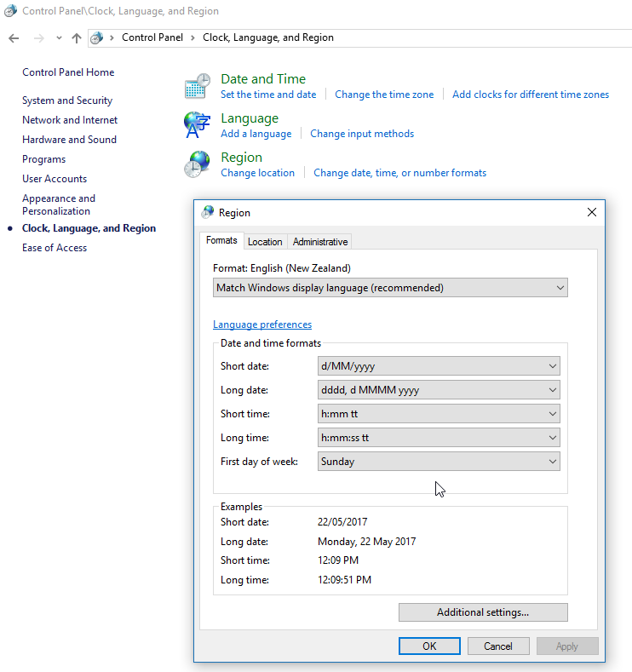Open User Accounts category

pos(55,179)
